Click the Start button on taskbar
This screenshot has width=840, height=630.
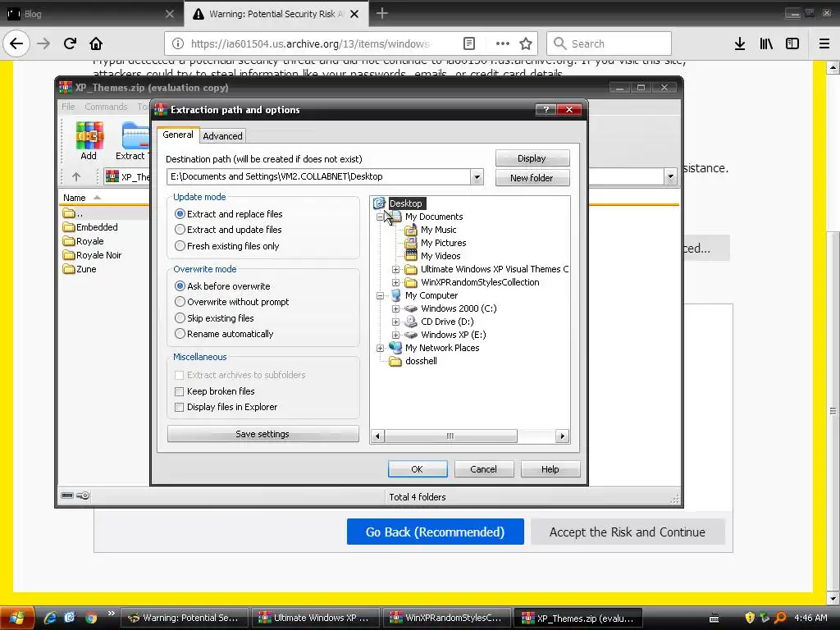coord(17,618)
